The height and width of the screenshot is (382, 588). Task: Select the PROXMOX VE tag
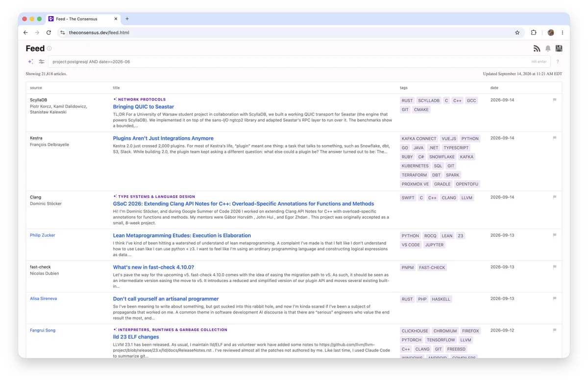tap(415, 184)
